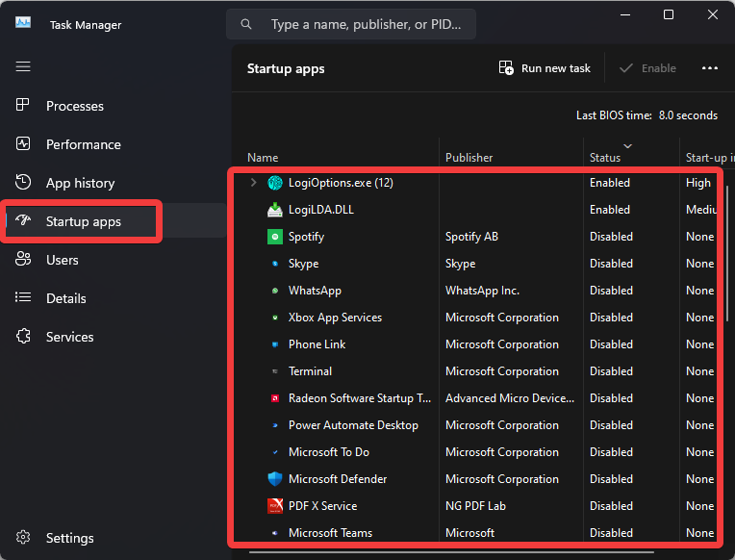Switch to the Processes tab
This screenshot has width=735, height=560.
click(74, 106)
